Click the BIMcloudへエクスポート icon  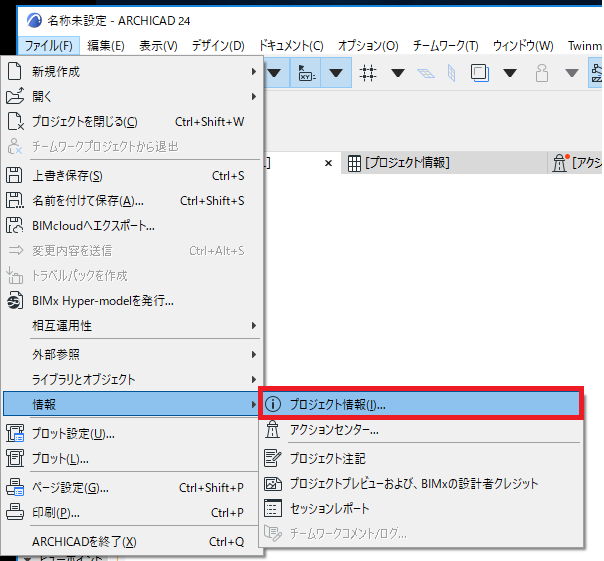(15, 225)
